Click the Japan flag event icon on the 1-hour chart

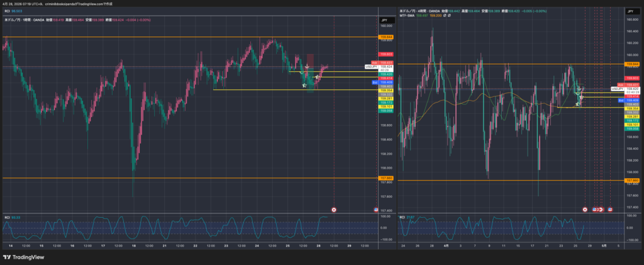[x=333, y=209]
